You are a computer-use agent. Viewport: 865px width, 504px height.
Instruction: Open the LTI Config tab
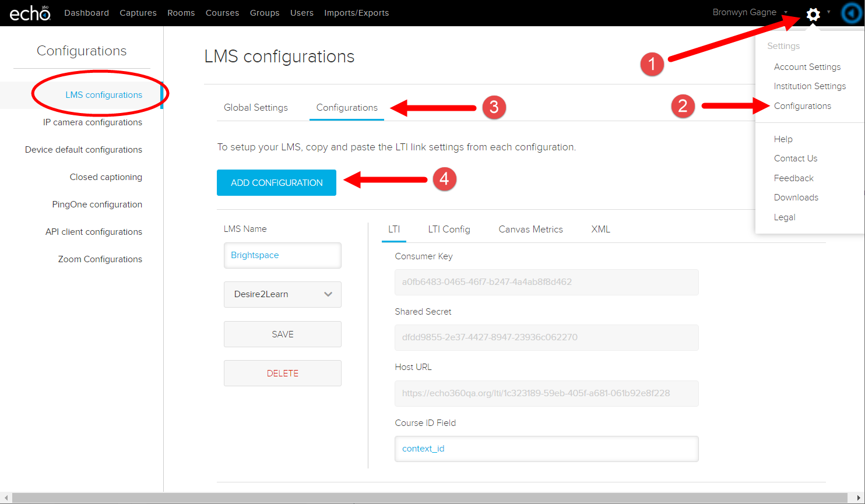click(x=449, y=230)
